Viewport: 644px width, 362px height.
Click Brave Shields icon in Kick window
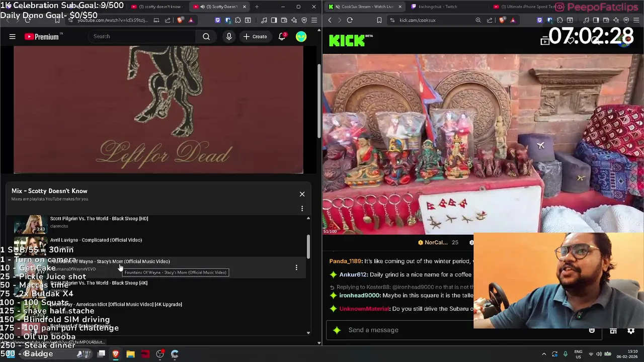(x=503, y=20)
